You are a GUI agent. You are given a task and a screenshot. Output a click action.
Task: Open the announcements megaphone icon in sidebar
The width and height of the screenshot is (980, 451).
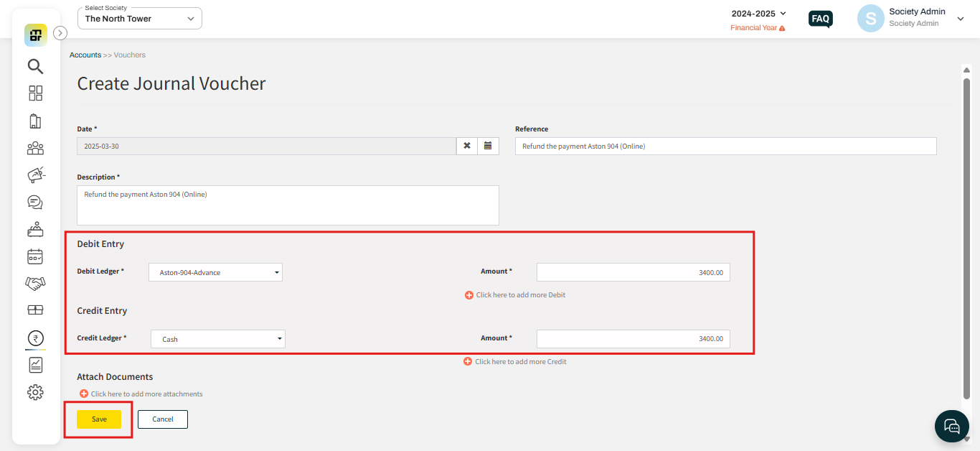coord(35,175)
